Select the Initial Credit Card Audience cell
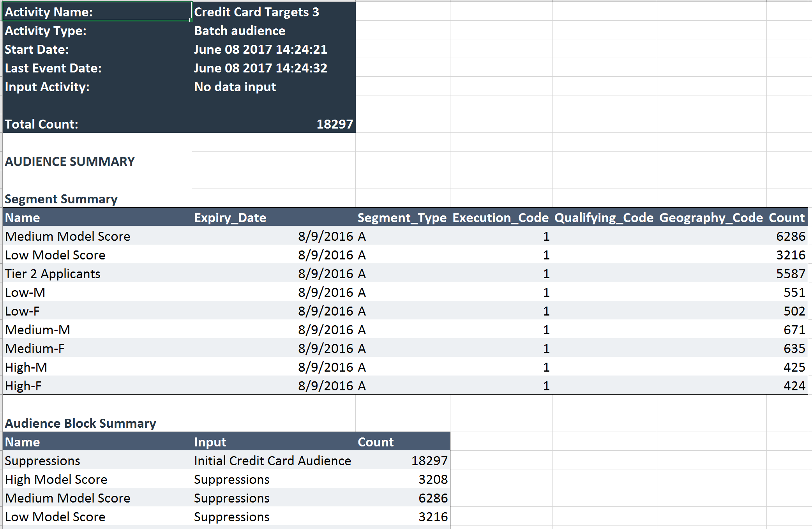 (272, 461)
